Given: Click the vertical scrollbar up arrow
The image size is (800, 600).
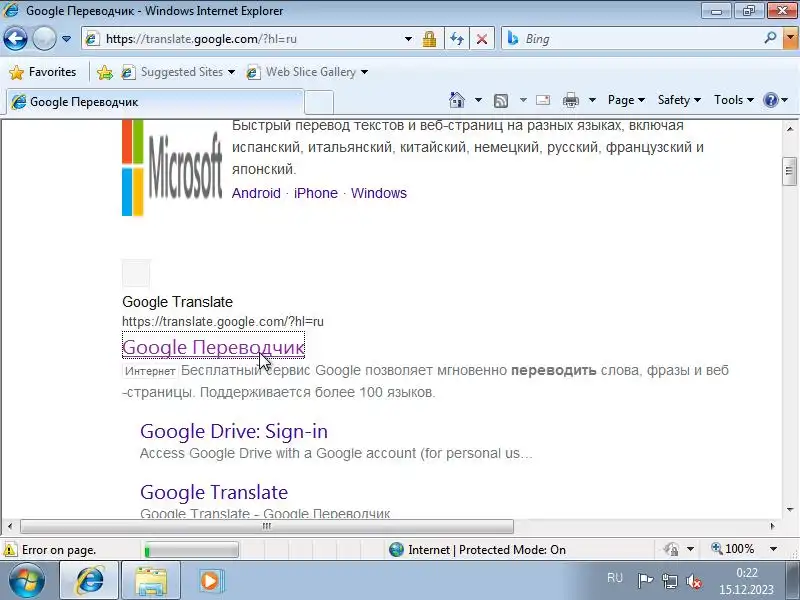Looking at the screenshot, I should point(789,129).
